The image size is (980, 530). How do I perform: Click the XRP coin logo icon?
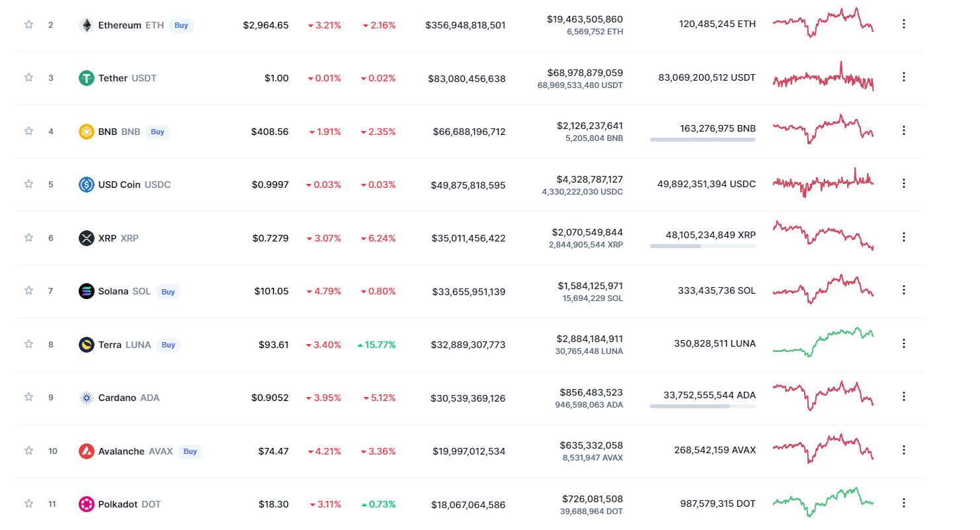pyautogui.click(x=87, y=238)
